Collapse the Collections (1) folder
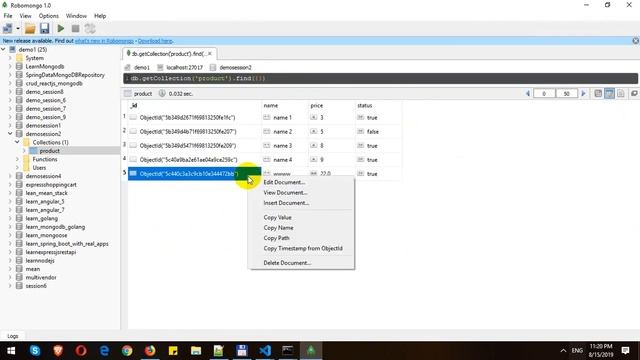640x360 pixels. pyautogui.click(x=17, y=142)
